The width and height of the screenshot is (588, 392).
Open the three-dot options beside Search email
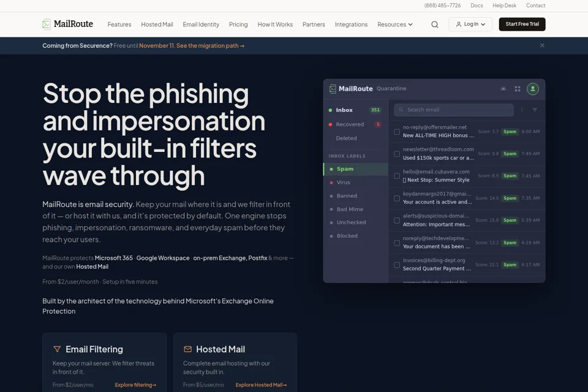(x=522, y=110)
